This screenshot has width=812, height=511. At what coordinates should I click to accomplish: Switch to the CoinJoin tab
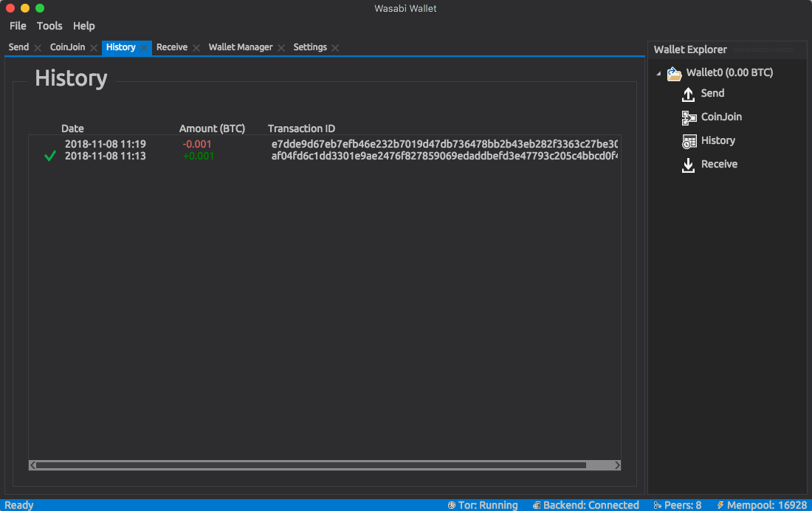tap(67, 47)
